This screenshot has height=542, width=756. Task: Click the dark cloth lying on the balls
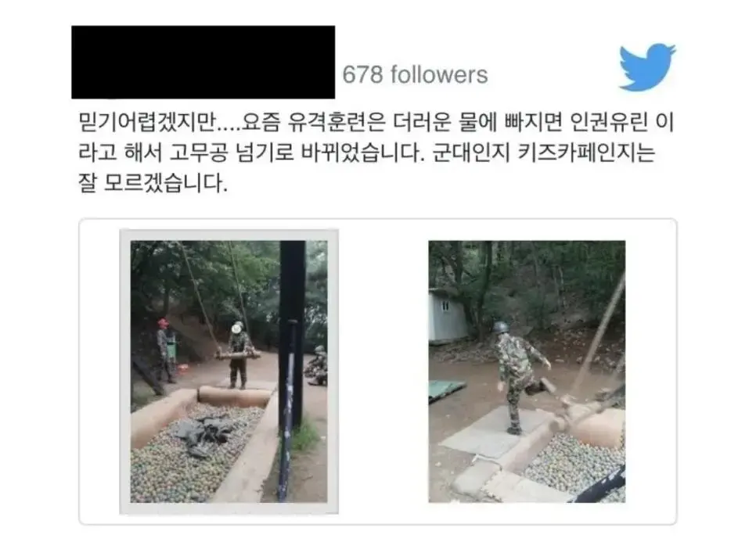205,433
